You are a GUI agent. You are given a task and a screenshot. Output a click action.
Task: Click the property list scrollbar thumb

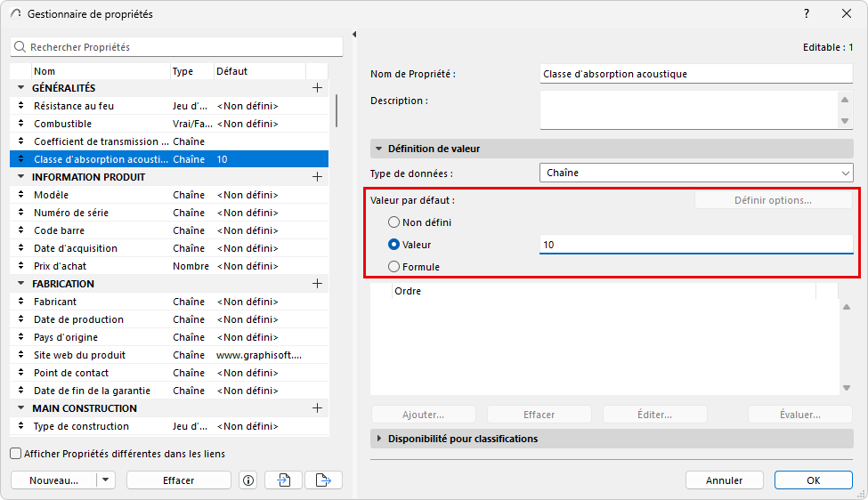(x=336, y=110)
